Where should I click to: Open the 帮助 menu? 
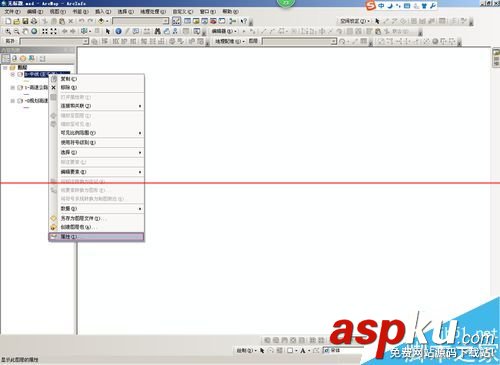pos(230,12)
